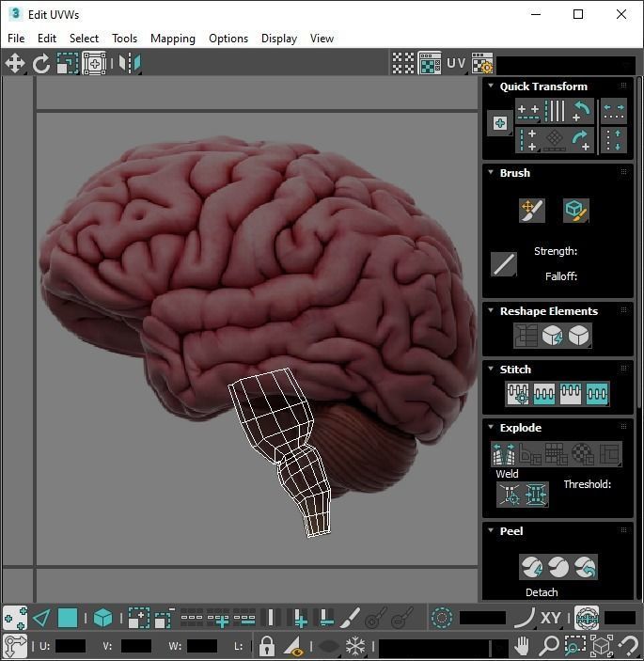Open the UV coordinate display flyout

(456, 63)
